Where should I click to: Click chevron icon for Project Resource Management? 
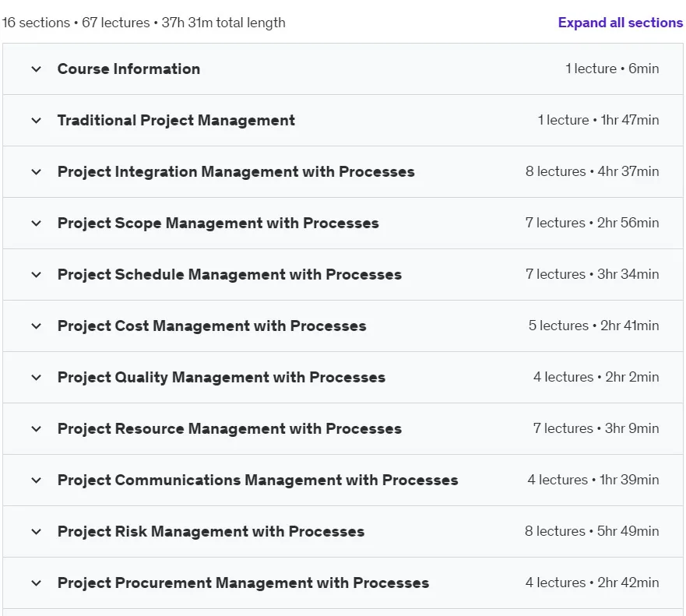[x=37, y=429]
